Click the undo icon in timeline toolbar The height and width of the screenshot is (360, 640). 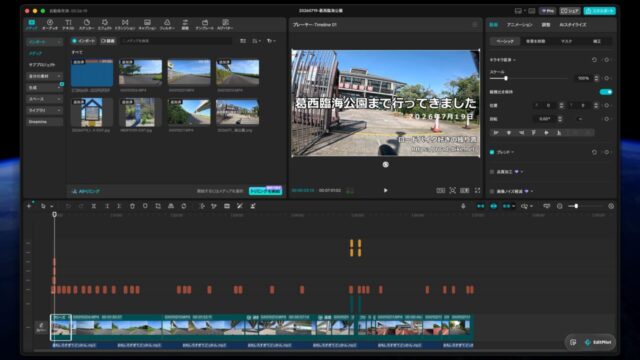tap(68, 206)
